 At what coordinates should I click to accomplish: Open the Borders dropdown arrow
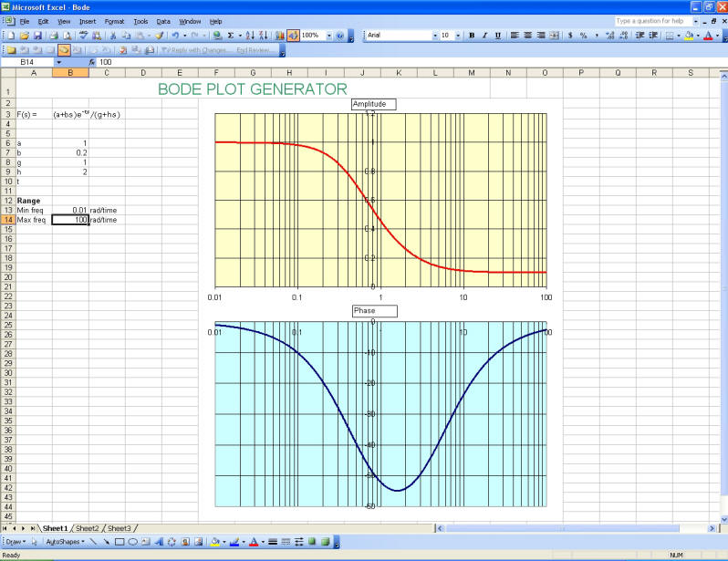coord(679,36)
